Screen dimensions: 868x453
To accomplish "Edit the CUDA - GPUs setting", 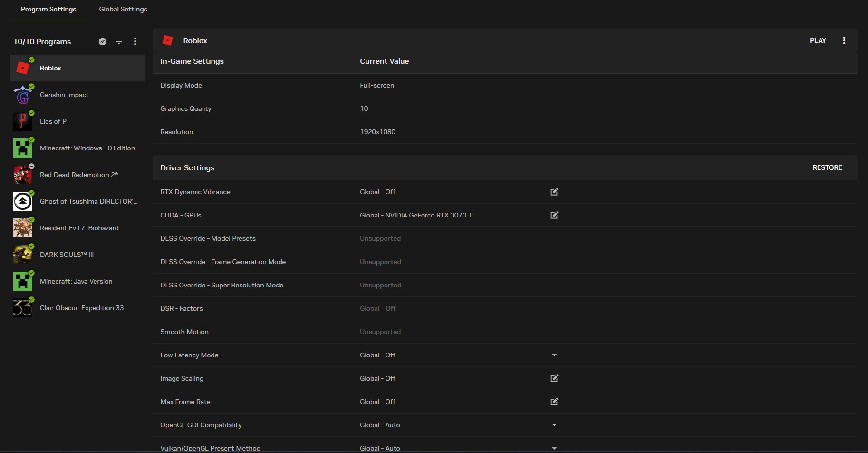I will [554, 215].
